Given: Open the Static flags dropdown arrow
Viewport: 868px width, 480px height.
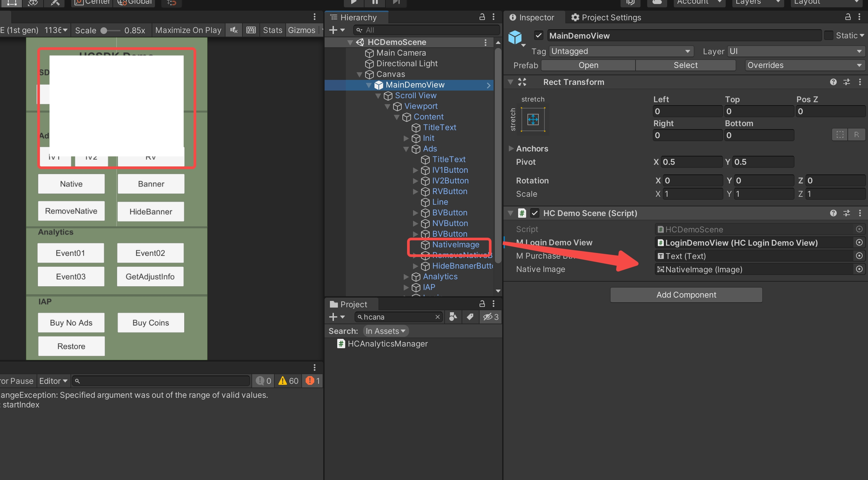Looking at the screenshot, I should pyautogui.click(x=862, y=35).
